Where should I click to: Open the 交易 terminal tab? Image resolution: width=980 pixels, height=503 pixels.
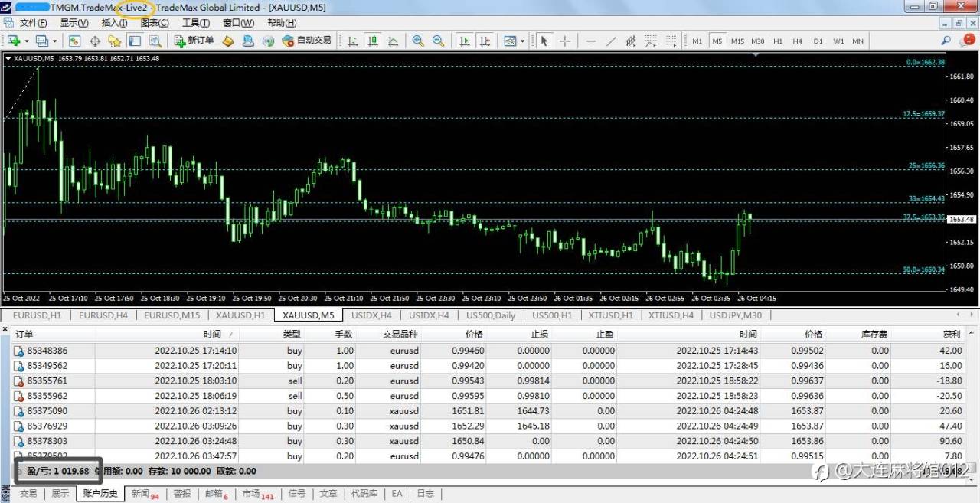[28, 494]
